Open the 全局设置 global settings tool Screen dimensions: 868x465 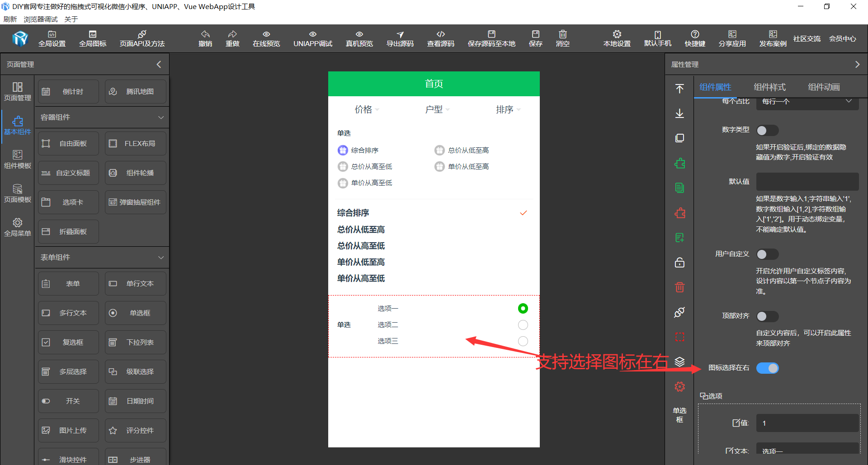pos(52,39)
